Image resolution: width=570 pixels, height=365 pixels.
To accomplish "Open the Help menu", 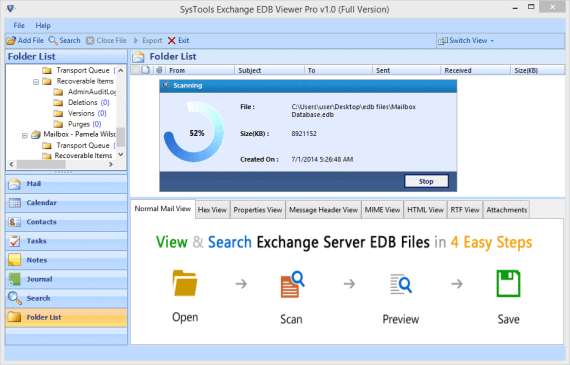I will pos(43,25).
